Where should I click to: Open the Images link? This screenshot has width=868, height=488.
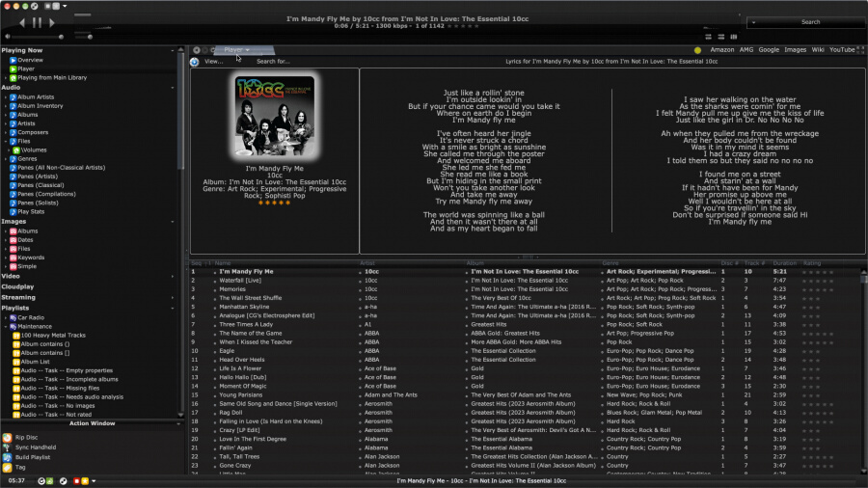[x=795, y=50]
